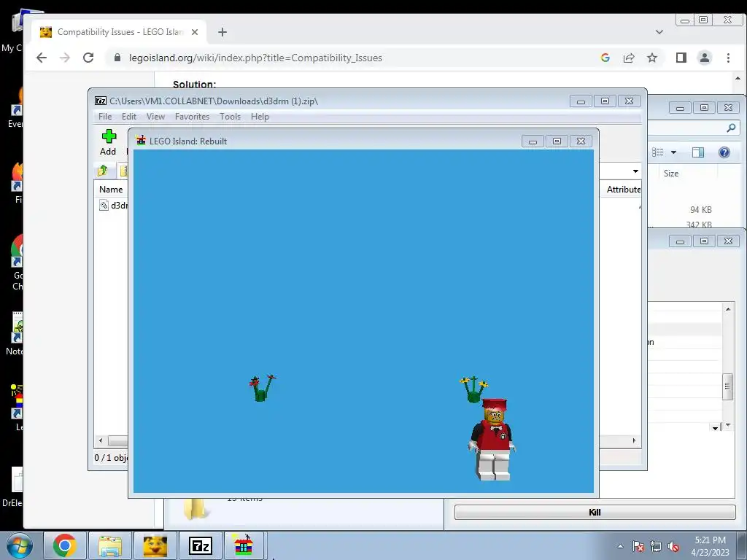Toggle Chrome side panel
The image size is (747, 560).
681,58
